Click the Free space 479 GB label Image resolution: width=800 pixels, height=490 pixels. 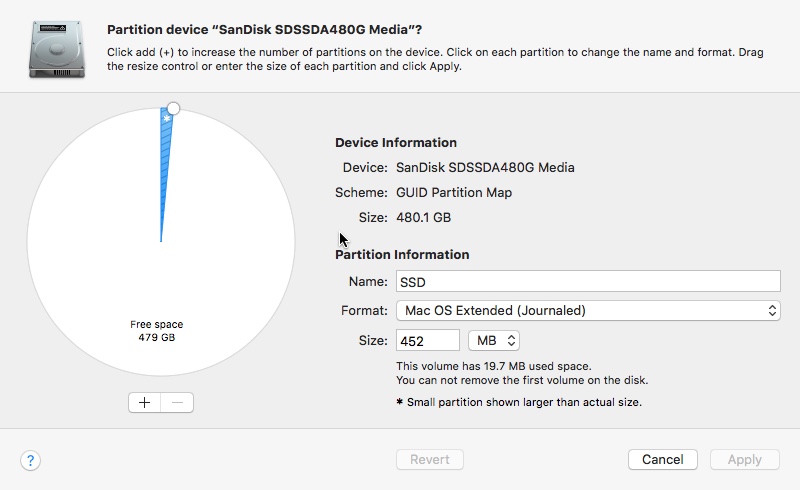point(157,331)
